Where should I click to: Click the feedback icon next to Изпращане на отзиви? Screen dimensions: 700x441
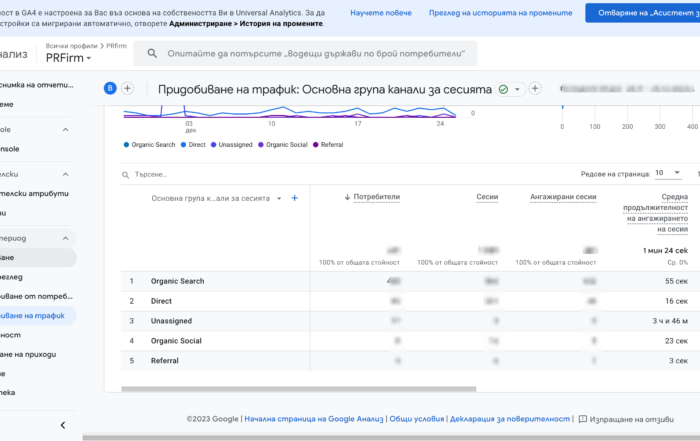pos(583,419)
